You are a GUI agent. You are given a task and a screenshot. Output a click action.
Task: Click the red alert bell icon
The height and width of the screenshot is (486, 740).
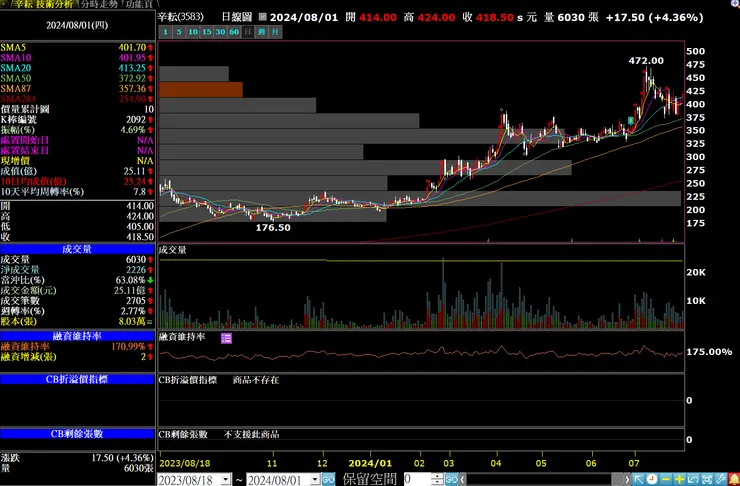click(734, 479)
